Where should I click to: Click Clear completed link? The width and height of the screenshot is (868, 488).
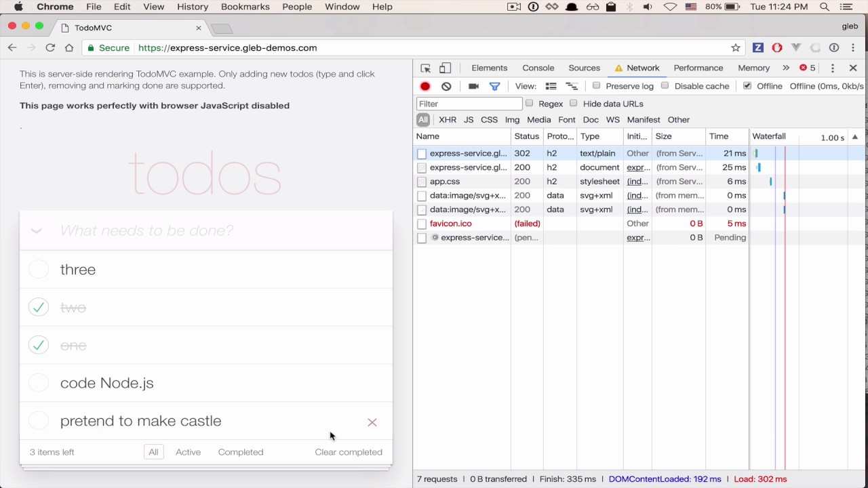tap(349, 452)
